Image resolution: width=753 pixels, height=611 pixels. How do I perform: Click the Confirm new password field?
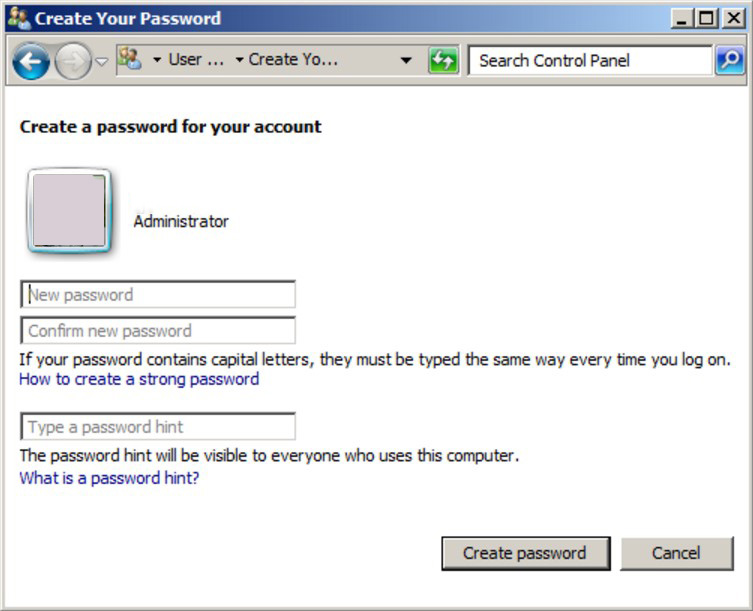coord(158,330)
